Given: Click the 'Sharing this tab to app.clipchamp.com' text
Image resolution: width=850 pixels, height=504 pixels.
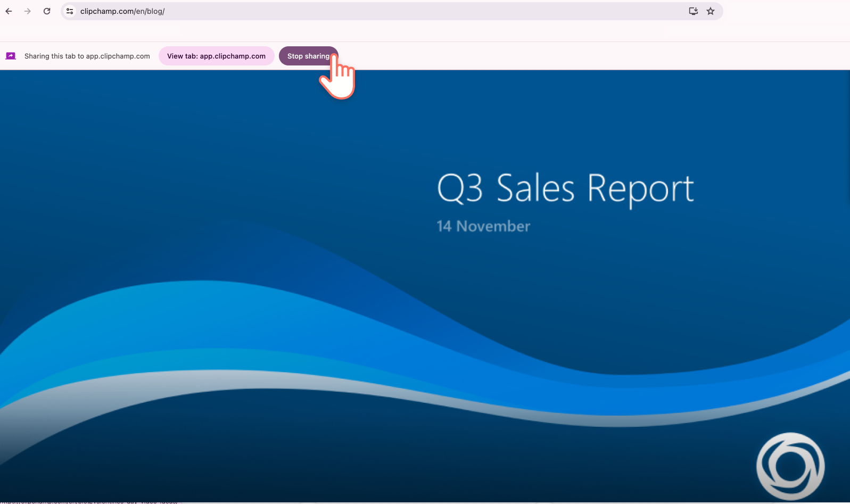Looking at the screenshot, I should click(87, 56).
